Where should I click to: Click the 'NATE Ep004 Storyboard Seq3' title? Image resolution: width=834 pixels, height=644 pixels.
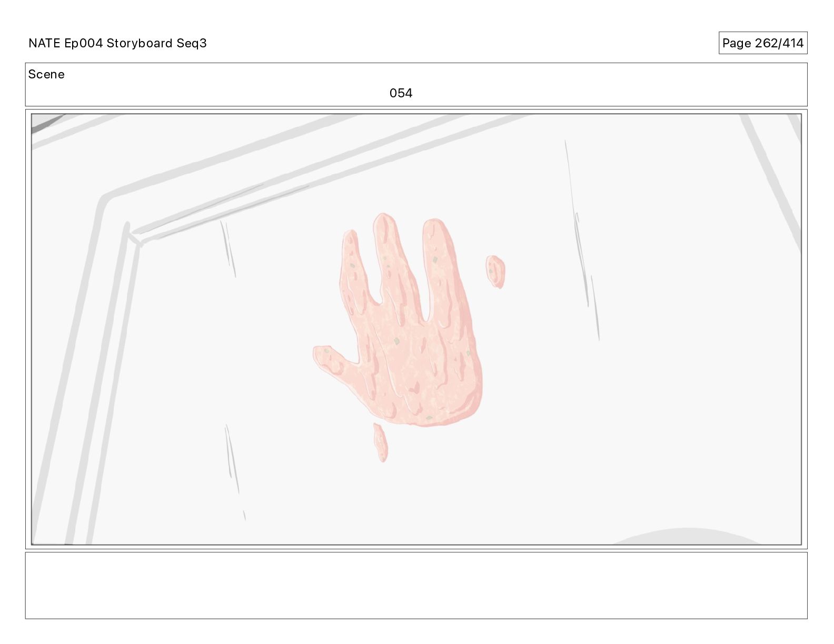[x=117, y=43]
